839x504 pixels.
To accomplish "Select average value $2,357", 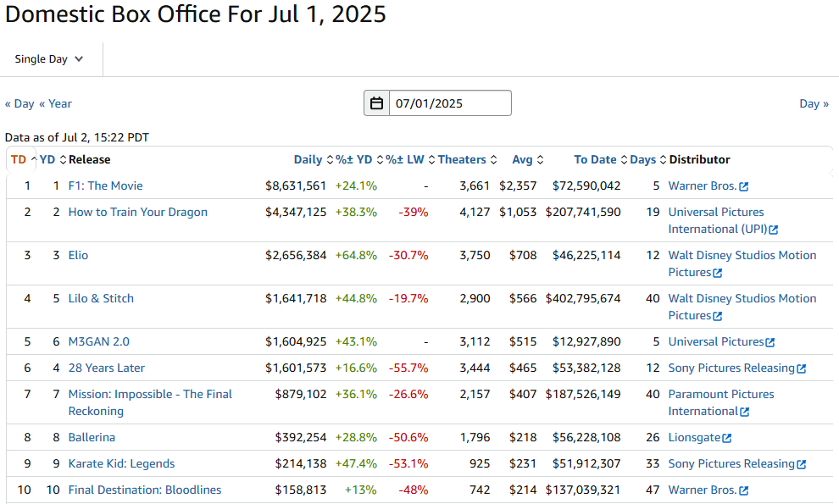I will (x=518, y=186).
